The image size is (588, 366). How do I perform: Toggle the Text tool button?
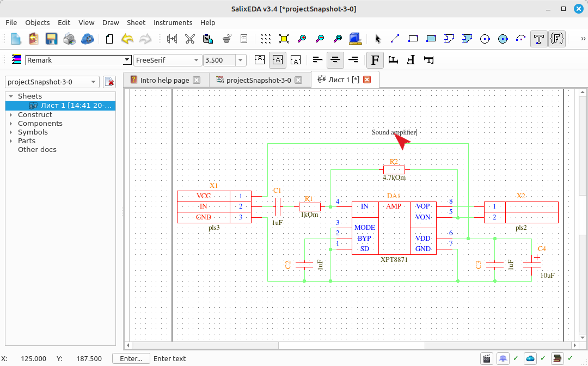pos(539,39)
